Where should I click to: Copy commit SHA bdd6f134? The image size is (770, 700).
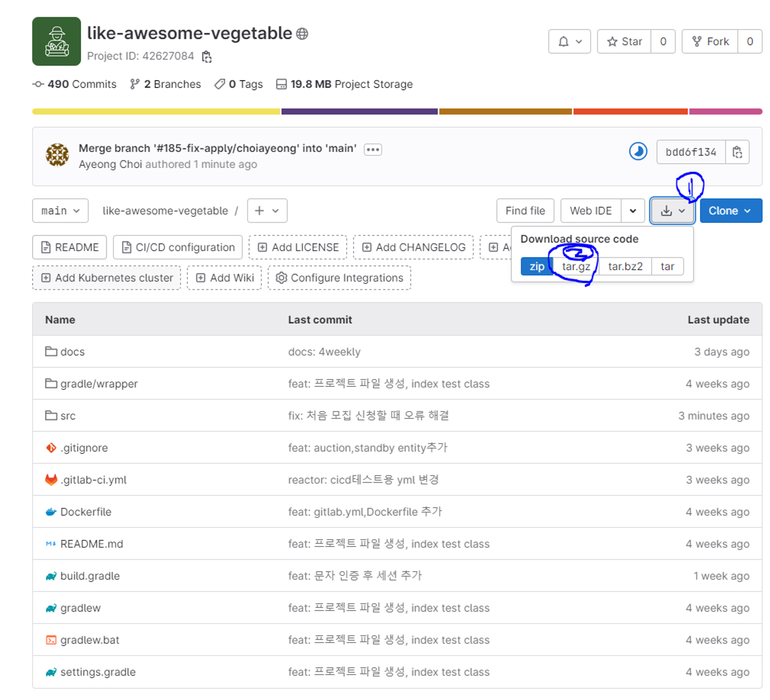(x=737, y=152)
